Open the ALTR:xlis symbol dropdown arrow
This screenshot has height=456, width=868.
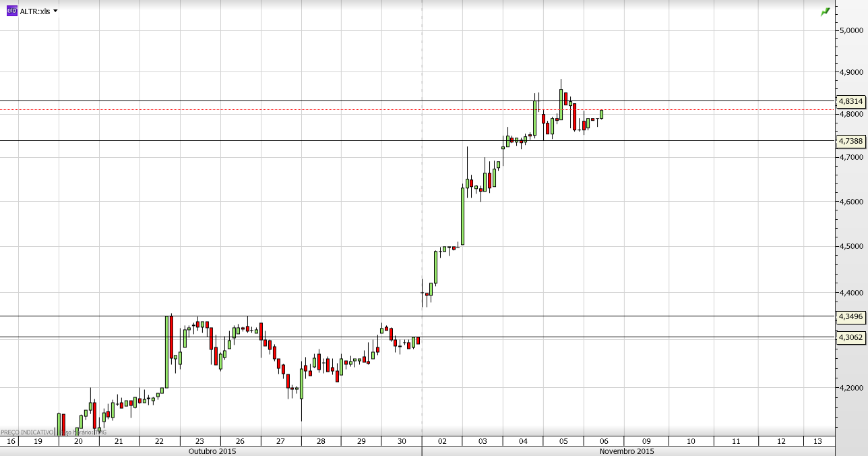pos(55,11)
